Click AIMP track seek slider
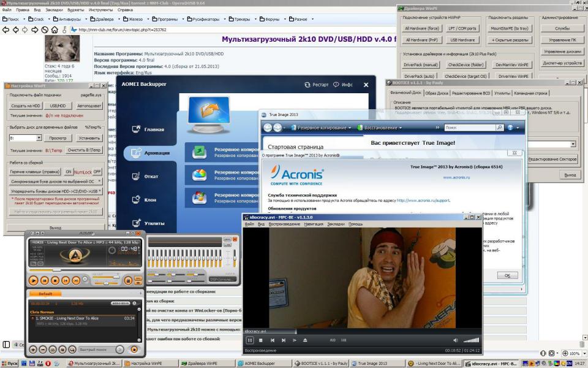Viewport: 588px width, 368px height. click(x=85, y=270)
